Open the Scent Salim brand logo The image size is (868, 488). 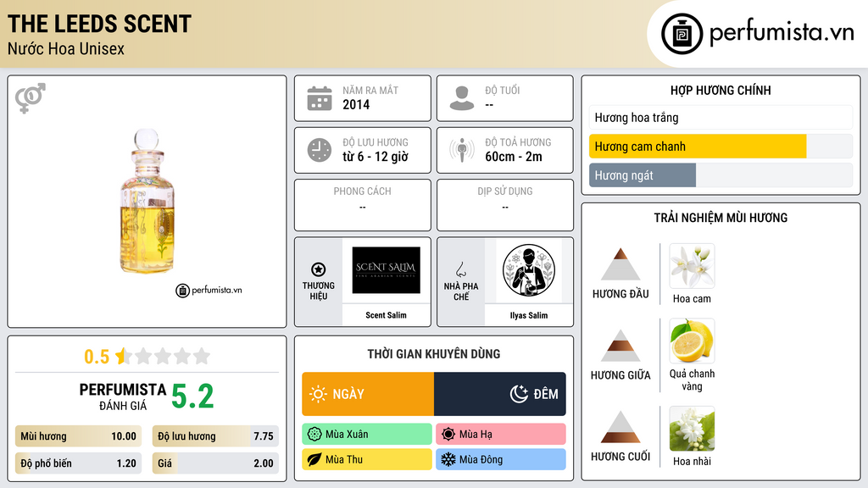(386, 270)
